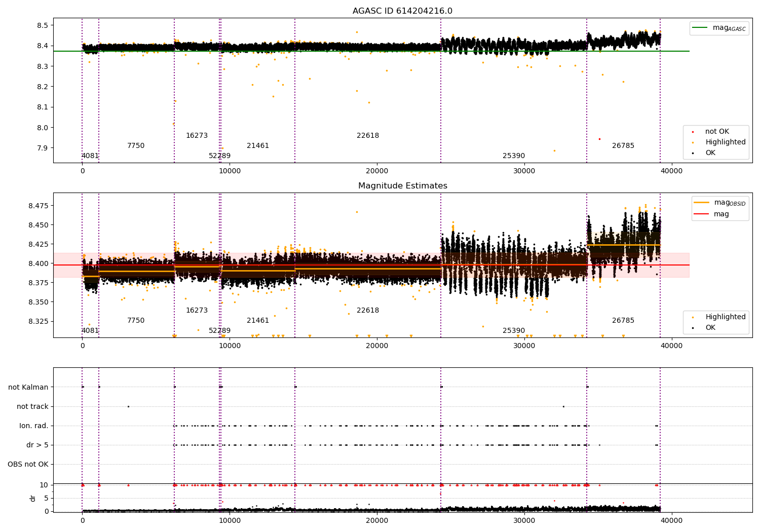The image size is (760, 532).
Task: Select 'Highlighted' legend entry in Magnitude Estimates plot
Action: tap(718, 317)
